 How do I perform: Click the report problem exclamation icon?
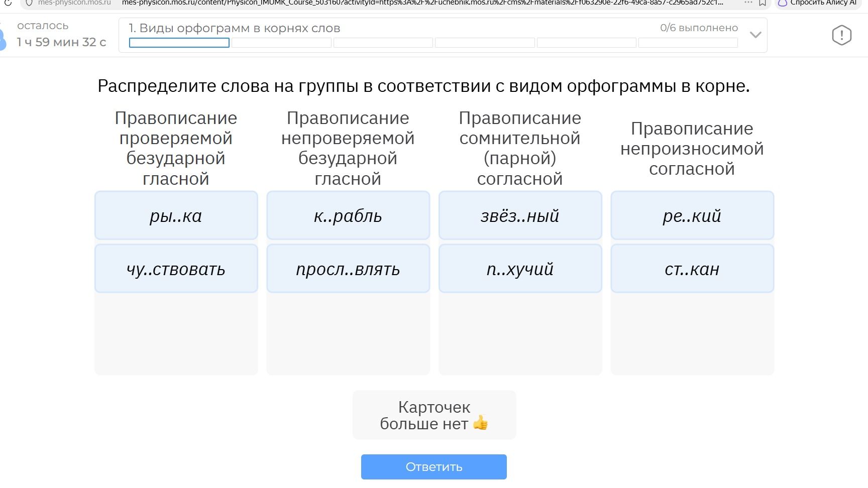(841, 35)
